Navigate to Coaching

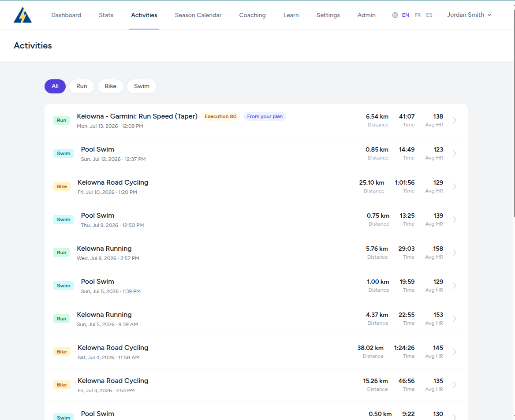pyautogui.click(x=252, y=15)
